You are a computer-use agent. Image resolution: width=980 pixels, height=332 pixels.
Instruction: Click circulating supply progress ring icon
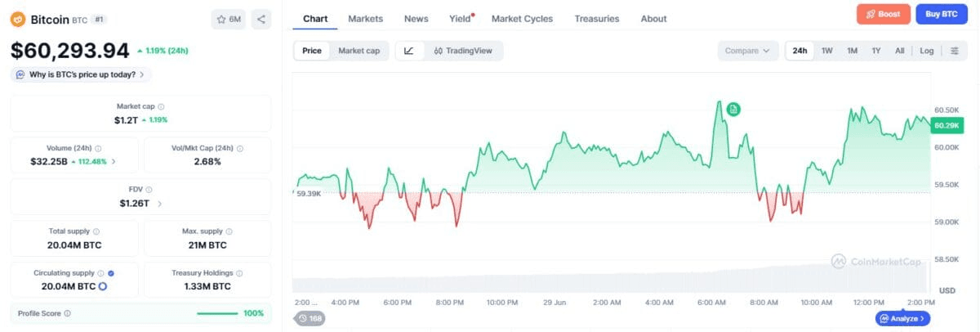click(x=103, y=286)
